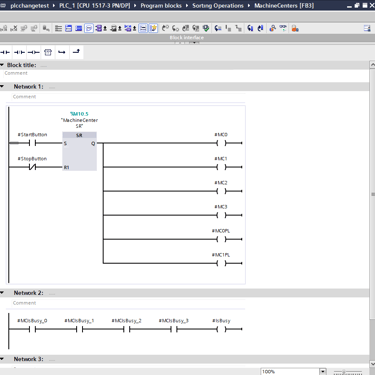Click the R1 input pin of SR box
The height and width of the screenshot is (375, 375).
pos(66,167)
